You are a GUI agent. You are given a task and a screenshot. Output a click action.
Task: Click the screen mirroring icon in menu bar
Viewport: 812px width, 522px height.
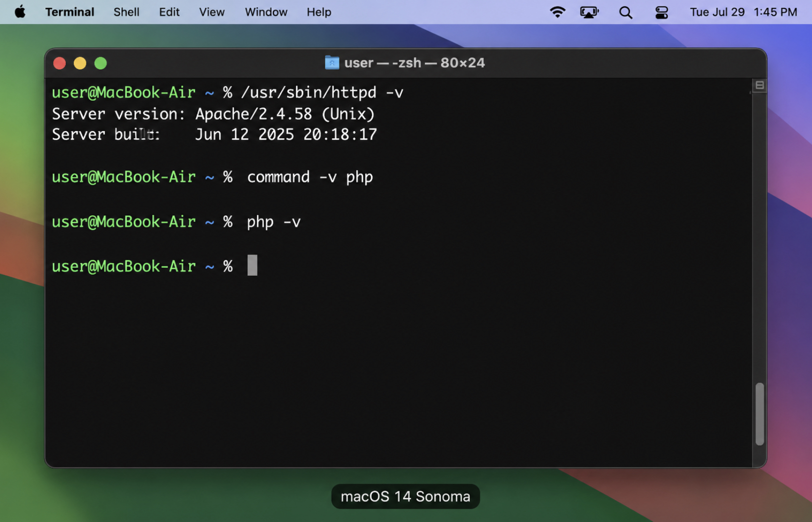click(589, 12)
